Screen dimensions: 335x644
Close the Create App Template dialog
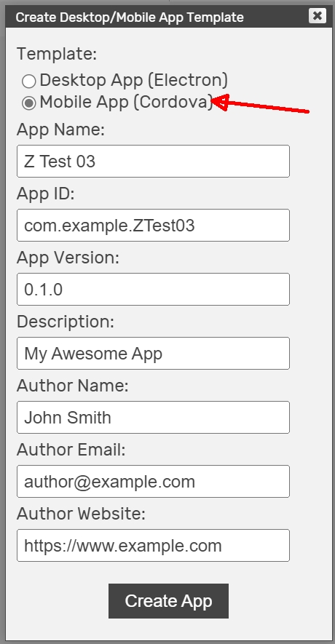[x=318, y=16]
